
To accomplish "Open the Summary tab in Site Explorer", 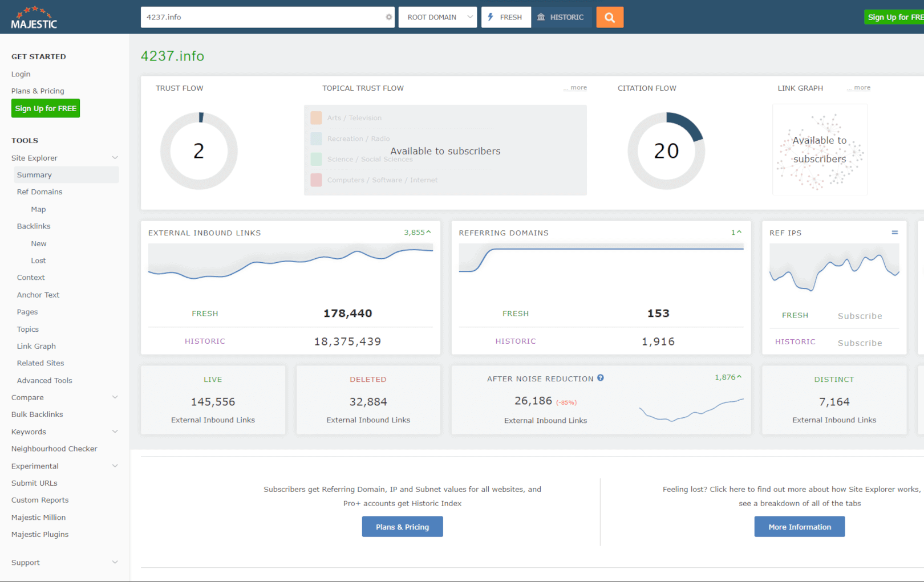I will pos(34,174).
